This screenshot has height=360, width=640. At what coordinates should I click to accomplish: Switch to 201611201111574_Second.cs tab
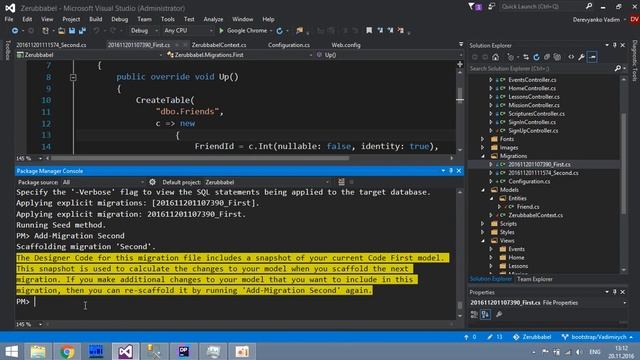(x=51, y=45)
